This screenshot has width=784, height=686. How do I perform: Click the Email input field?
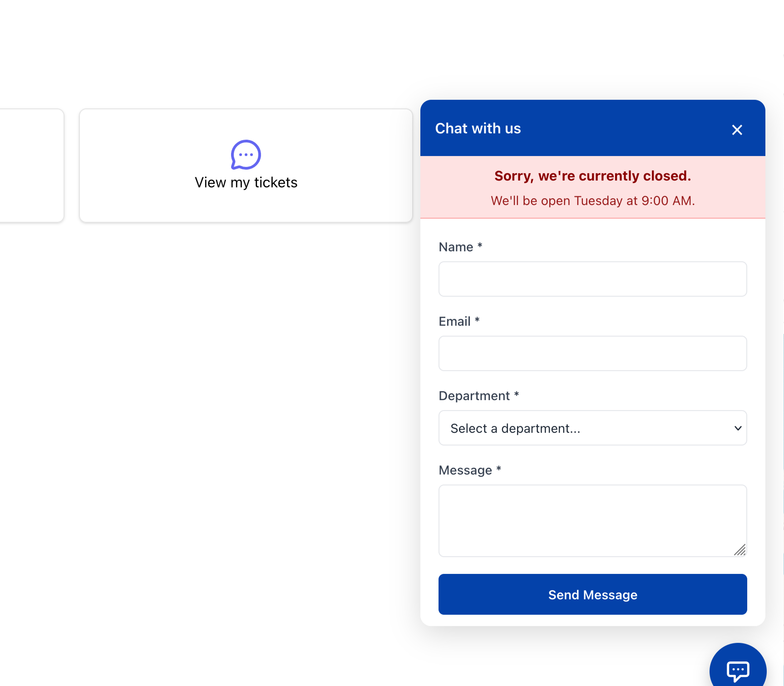(592, 353)
